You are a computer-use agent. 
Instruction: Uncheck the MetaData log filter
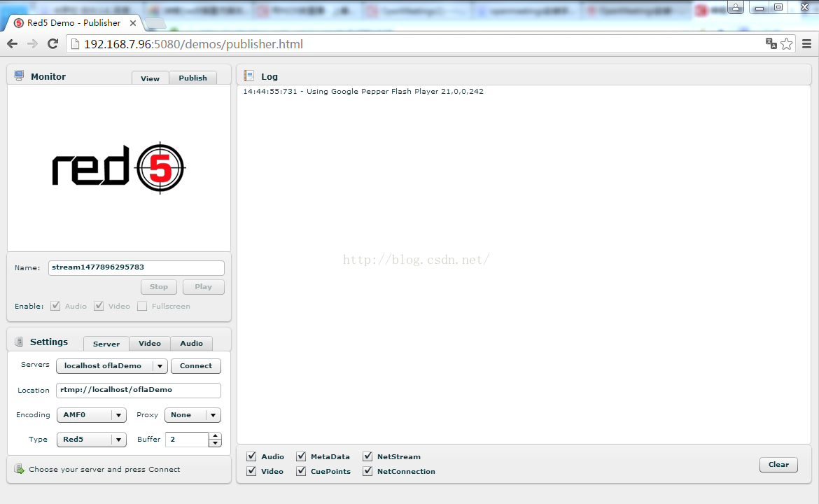point(301,456)
